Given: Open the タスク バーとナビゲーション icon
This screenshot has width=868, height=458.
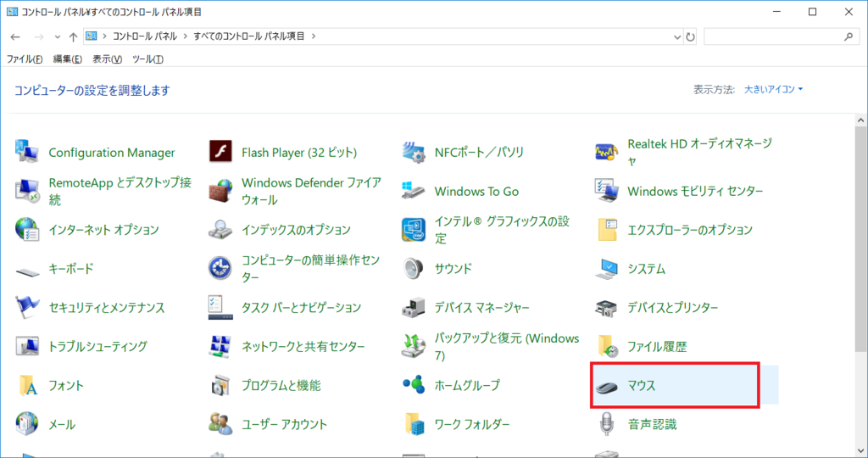Looking at the screenshot, I should 220,307.
